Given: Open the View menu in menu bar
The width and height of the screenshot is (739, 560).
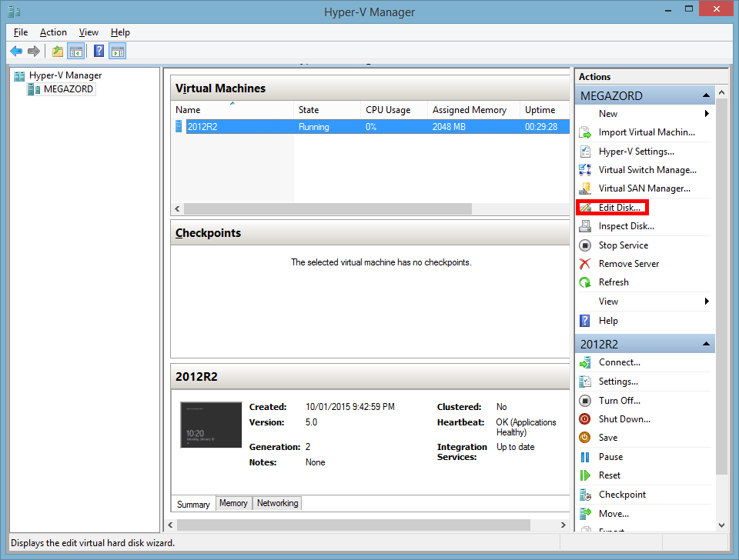Looking at the screenshot, I should point(89,32).
